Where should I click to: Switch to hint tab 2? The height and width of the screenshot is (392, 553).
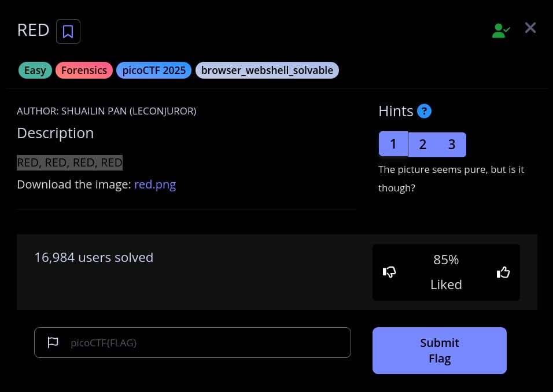(422, 145)
